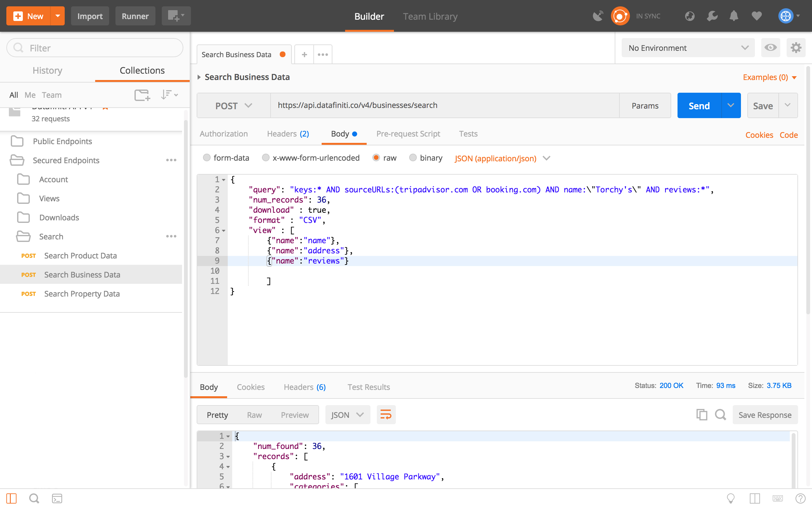Open tab options three-dot menu
This screenshot has height=508, width=812.
pos(323,54)
